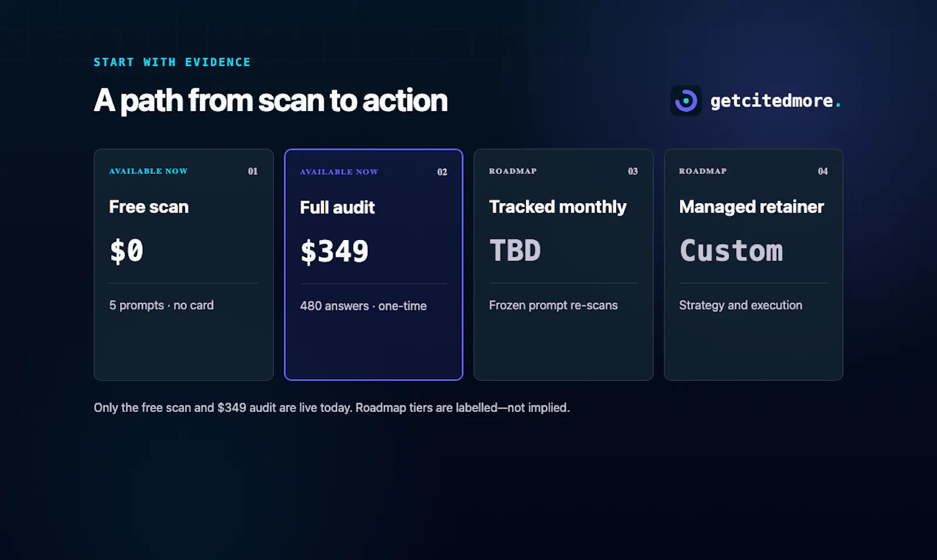Click the Custom price label
Screen dimensions: 937x560
click(x=731, y=250)
